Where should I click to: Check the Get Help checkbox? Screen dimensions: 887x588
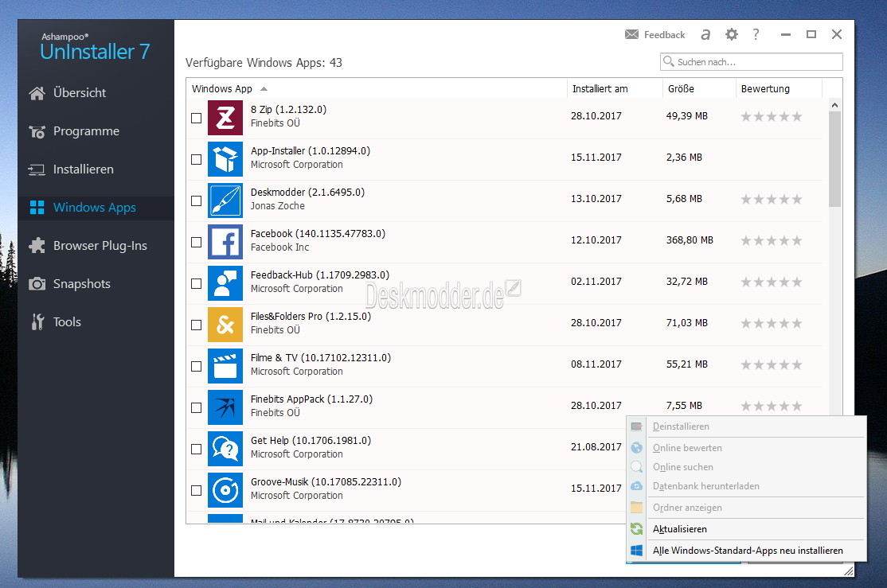(x=197, y=449)
